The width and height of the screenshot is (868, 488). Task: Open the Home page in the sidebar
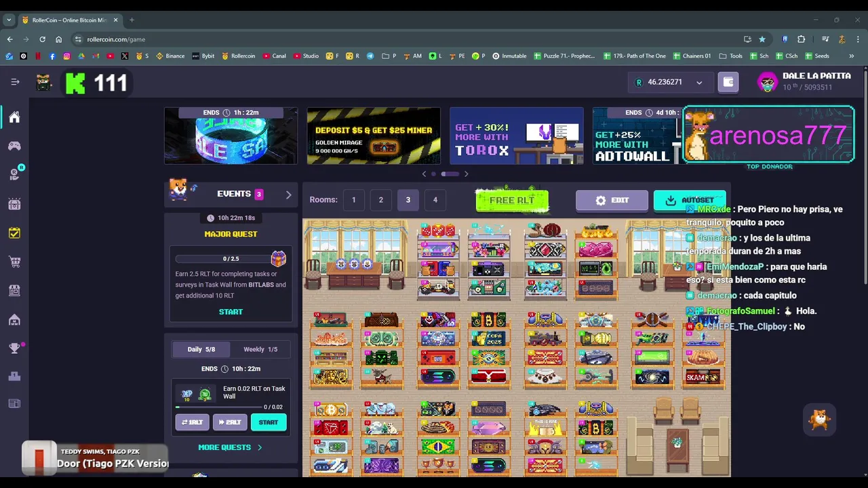pyautogui.click(x=14, y=117)
